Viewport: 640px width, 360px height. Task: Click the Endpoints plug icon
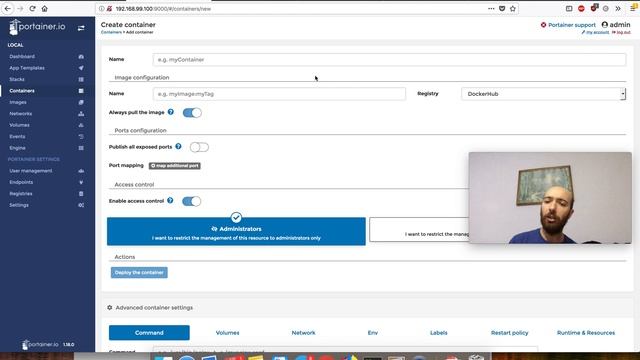coord(81,182)
